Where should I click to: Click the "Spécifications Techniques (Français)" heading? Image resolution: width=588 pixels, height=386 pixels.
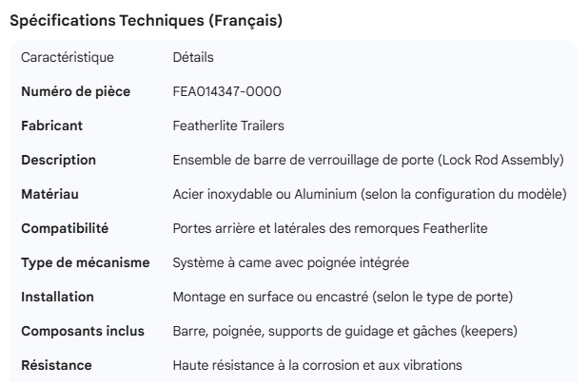(145, 22)
